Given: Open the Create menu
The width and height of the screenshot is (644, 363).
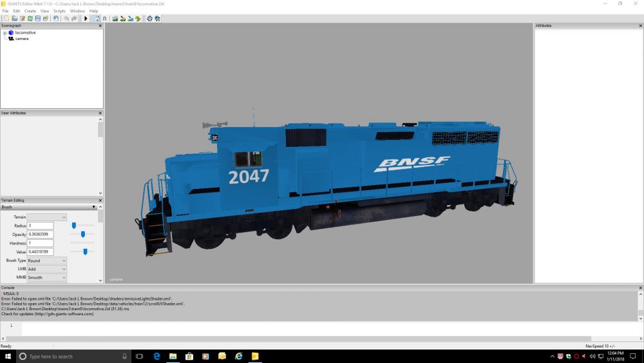Looking at the screenshot, I should pyautogui.click(x=30, y=11).
